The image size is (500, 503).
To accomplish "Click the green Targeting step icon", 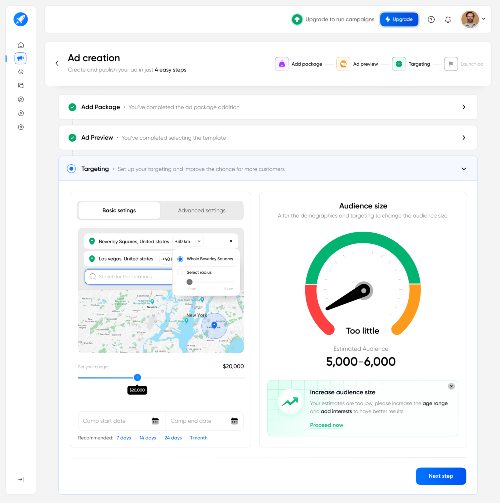I will pyautogui.click(x=399, y=64).
